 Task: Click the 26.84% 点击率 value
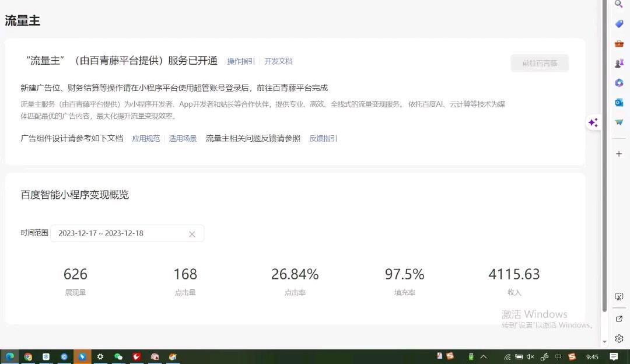coord(295,274)
